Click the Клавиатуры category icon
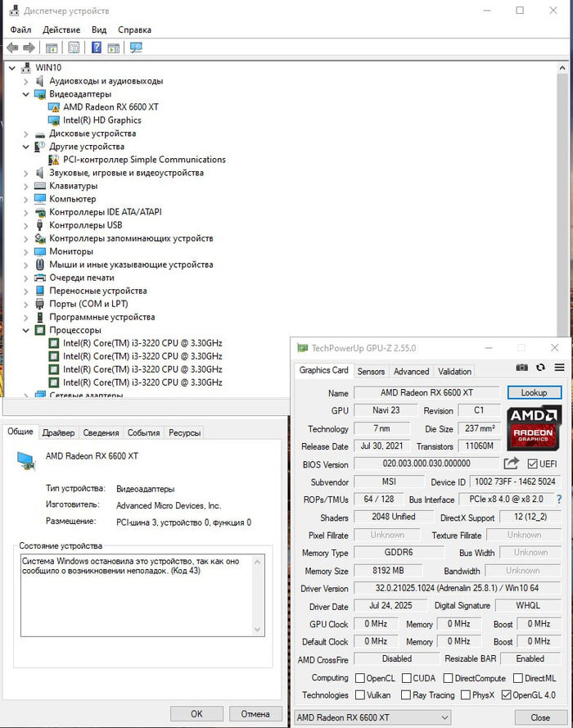 [40, 186]
